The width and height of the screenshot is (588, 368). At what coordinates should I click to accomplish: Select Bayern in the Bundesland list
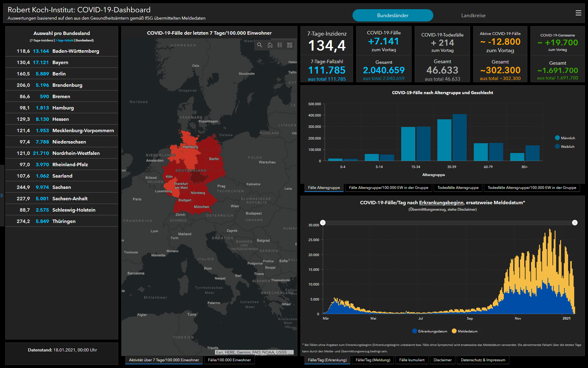(62, 62)
